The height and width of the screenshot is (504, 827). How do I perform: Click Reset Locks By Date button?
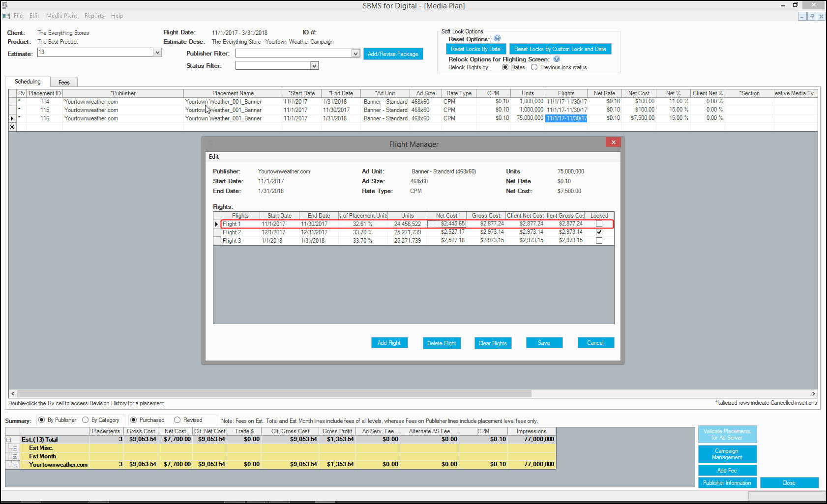[x=475, y=49]
